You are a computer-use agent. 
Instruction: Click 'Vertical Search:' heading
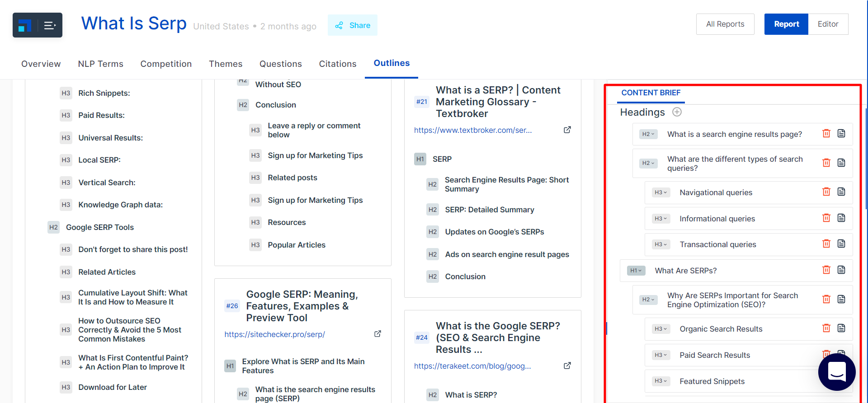pyautogui.click(x=107, y=183)
